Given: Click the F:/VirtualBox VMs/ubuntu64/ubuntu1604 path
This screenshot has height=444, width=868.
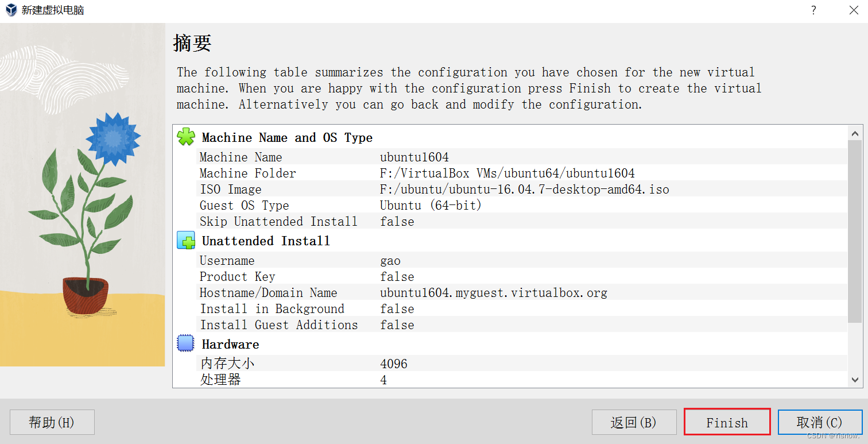Looking at the screenshot, I should coord(507,173).
